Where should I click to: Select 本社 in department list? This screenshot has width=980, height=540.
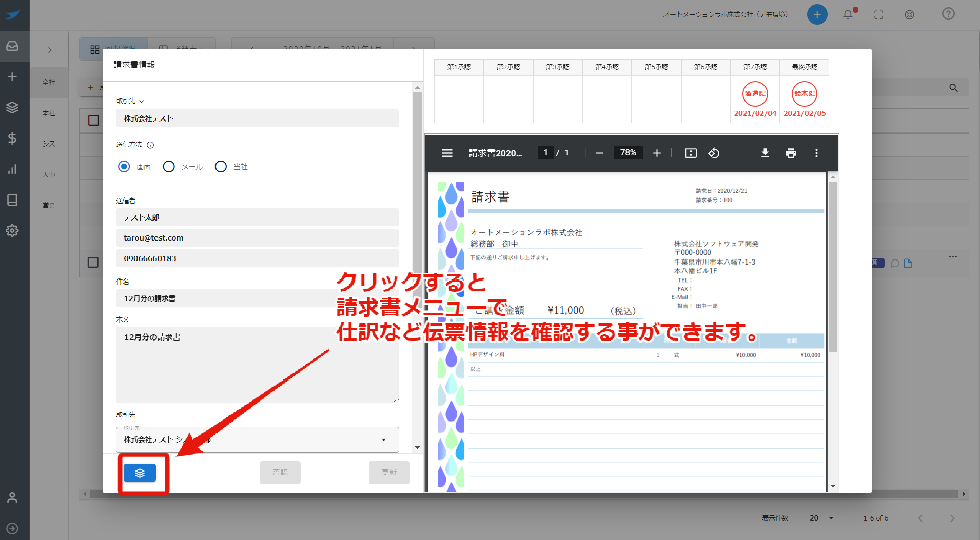click(49, 113)
